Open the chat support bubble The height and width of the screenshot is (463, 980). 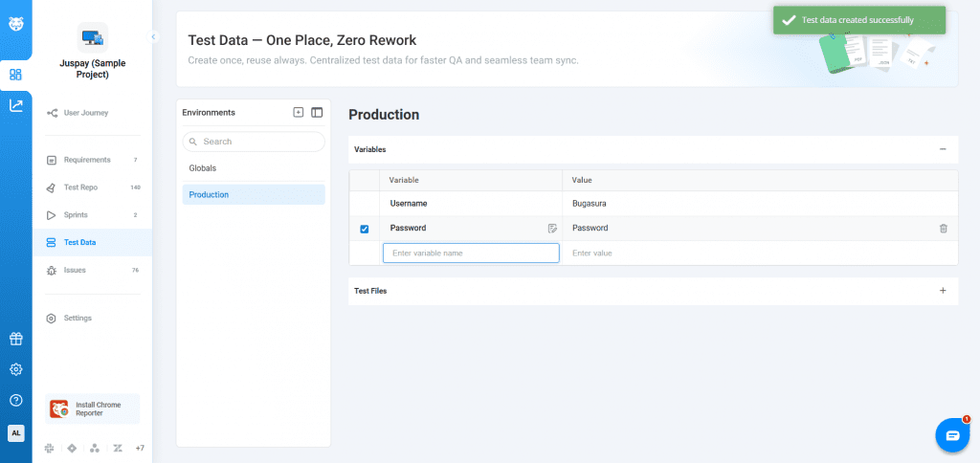[952, 435]
